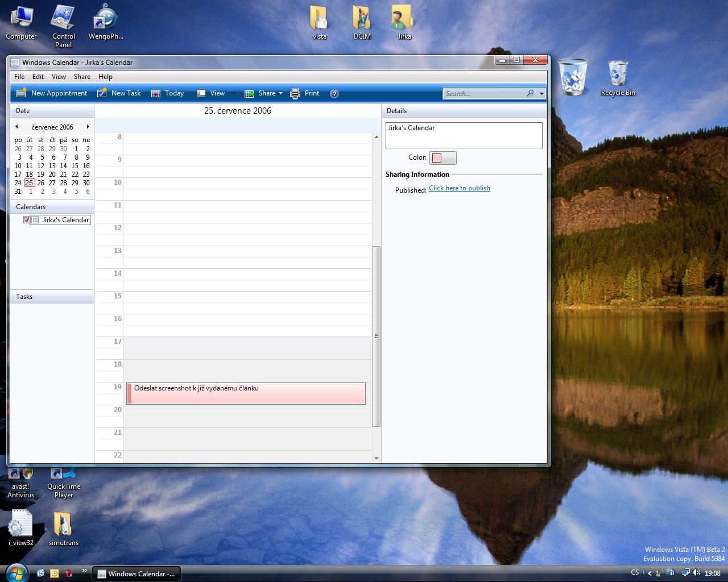Click the Calendars pane header
Screen dimensions: 728x582
(52, 207)
